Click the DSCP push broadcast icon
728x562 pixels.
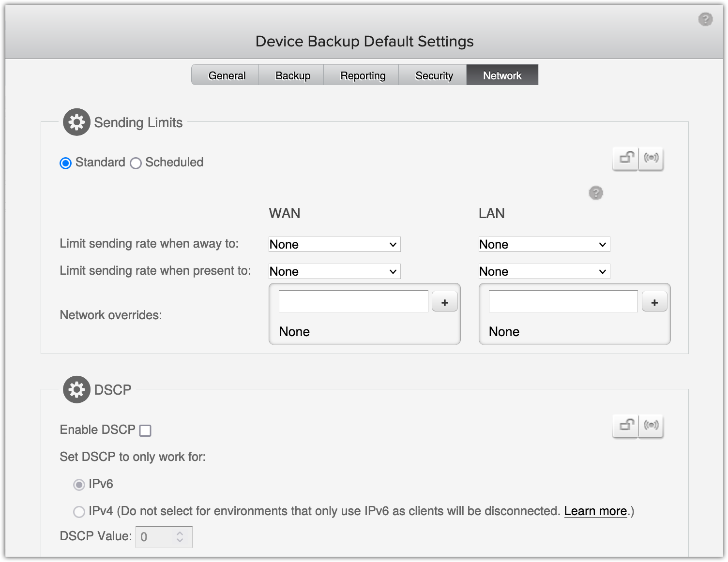coord(651,426)
